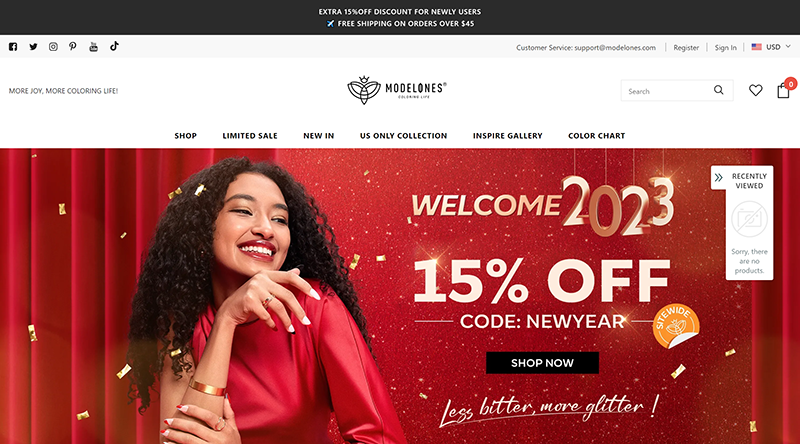The height and width of the screenshot is (444, 800).
Task: Click the search magnifier icon
Action: click(x=718, y=90)
